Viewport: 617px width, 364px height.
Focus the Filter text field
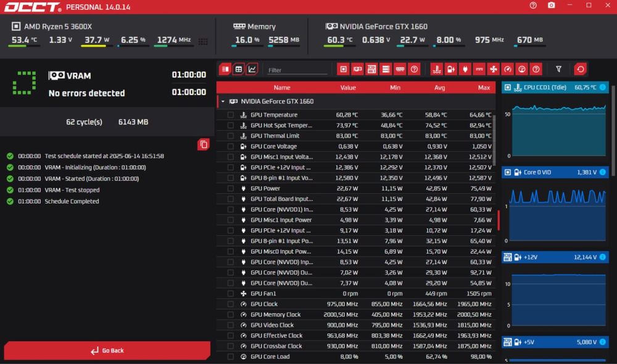point(297,70)
